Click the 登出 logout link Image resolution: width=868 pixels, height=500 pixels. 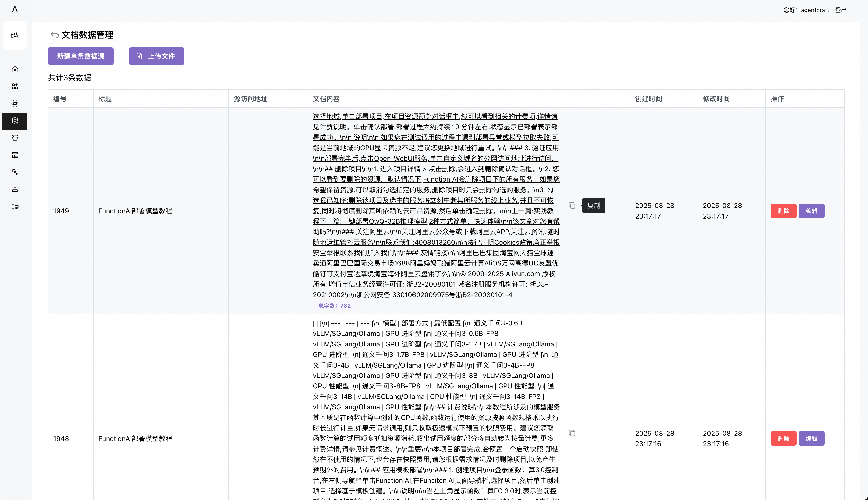[x=841, y=10]
